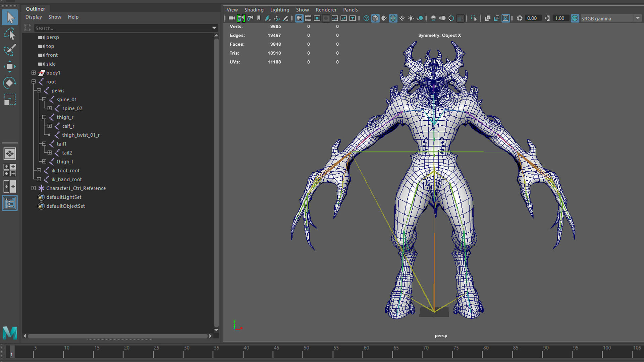This screenshot has height=362, width=644.
Task: Open the Outliner Display menu
Action: [x=34, y=17]
